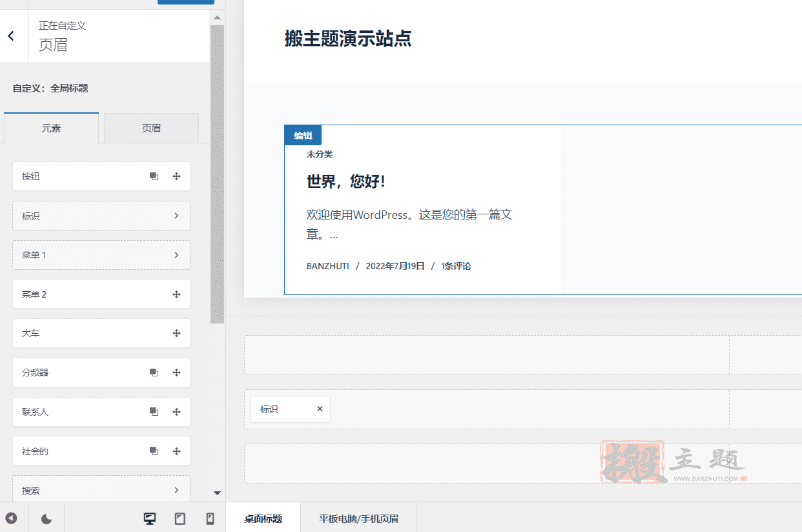This screenshot has height=532, width=802.
Task: Click the move icon in 按钮 row
Action: [176, 176]
